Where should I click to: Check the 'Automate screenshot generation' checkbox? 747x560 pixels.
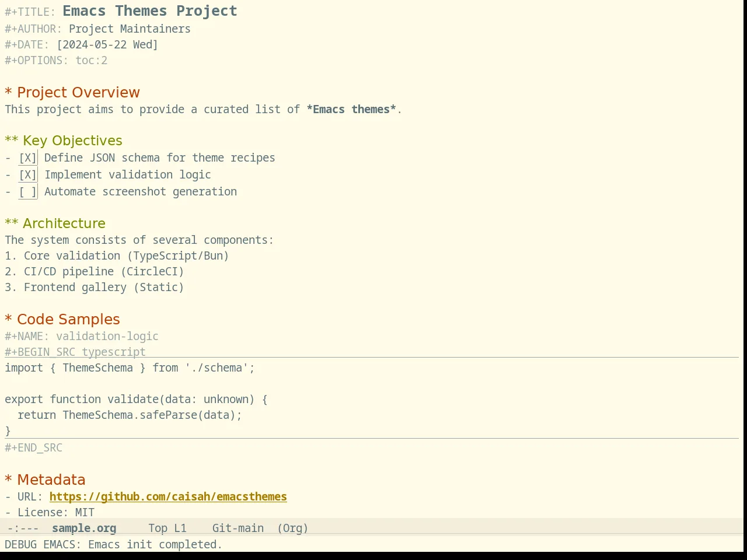point(28,192)
